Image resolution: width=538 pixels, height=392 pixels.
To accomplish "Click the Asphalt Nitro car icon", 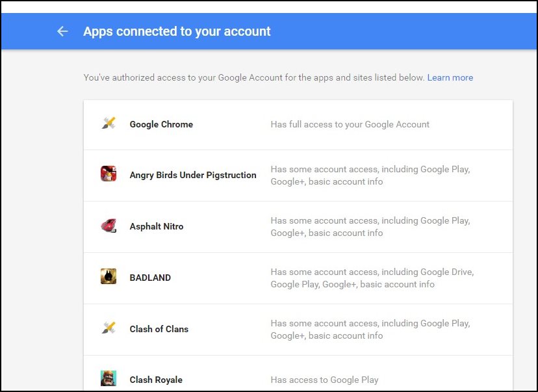I will pyautogui.click(x=109, y=226).
